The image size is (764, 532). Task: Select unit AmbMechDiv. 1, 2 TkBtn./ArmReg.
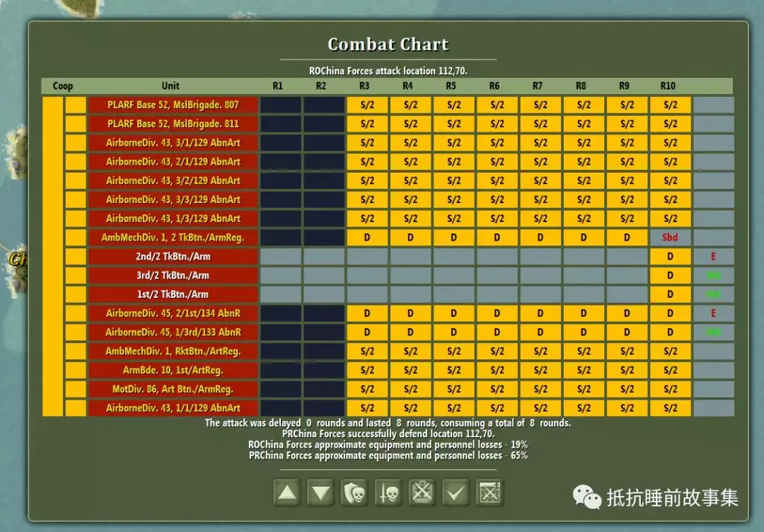[173, 238]
